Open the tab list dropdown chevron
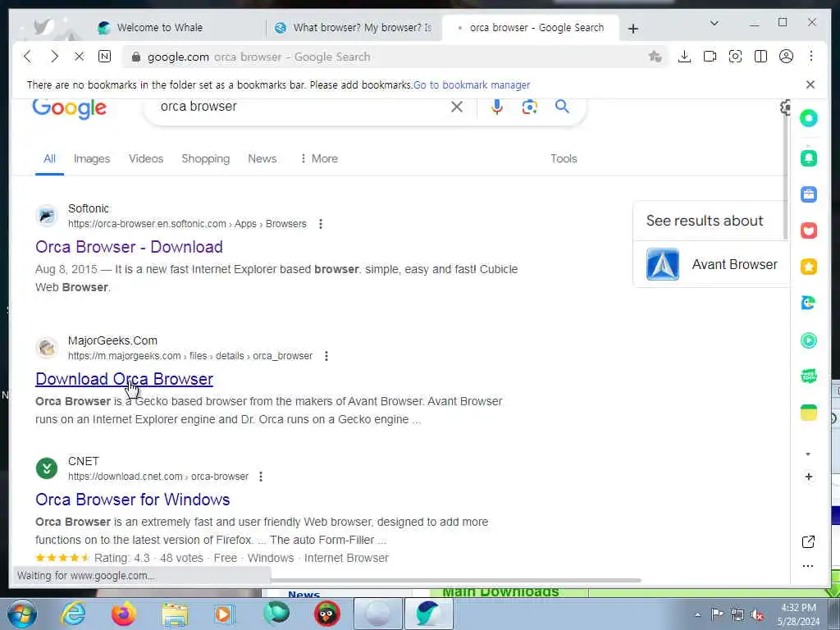Viewport: 840px width, 630px height. [714, 23]
